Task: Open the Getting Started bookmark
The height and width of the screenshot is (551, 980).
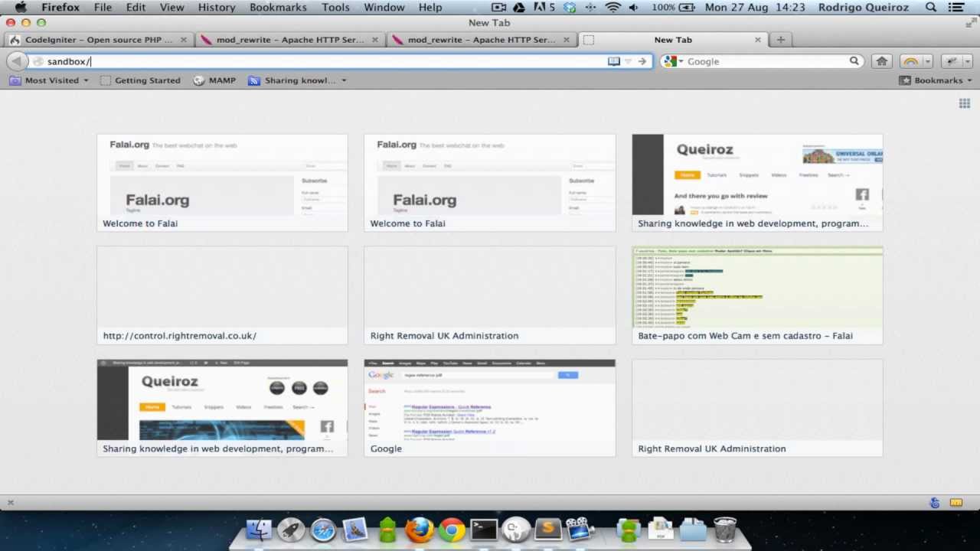Action: click(x=140, y=80)
